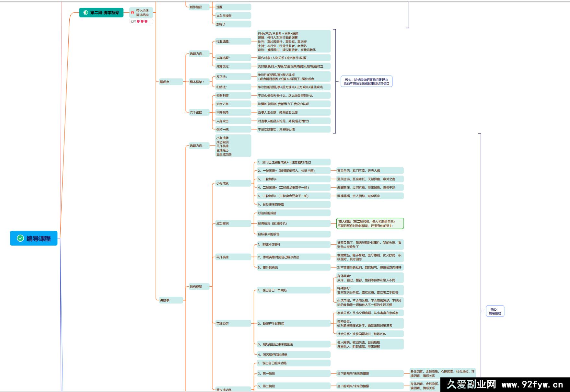The width and height of the screenshot is (570, 392).
Task: Click the half-circle progress icon on 第二周-脚本框架
Action: [86, 13]
